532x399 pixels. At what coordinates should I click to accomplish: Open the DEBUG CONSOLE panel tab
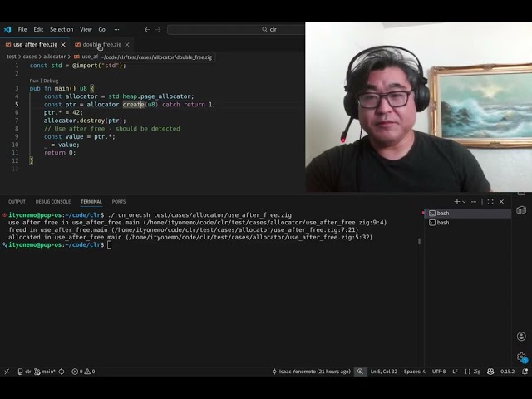click(53, 201)
